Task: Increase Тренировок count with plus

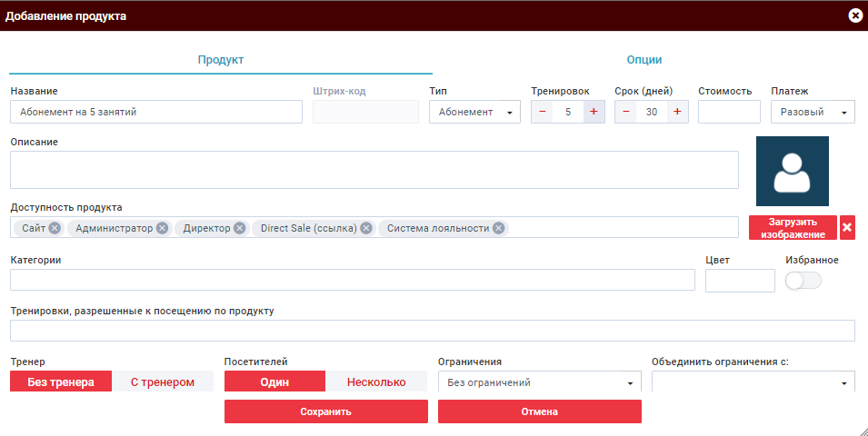Action: [594, 112]
